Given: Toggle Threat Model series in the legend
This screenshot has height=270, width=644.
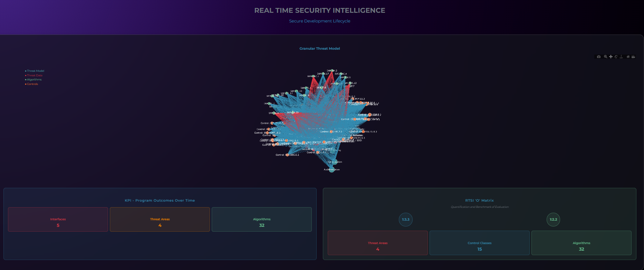Looking at the screenshot, I should click(x=35, y=71).
